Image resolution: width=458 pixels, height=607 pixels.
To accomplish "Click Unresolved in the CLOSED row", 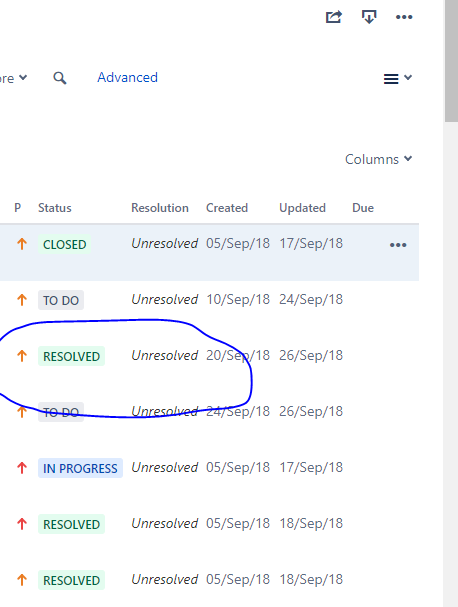I will click(x=165, y=243).
